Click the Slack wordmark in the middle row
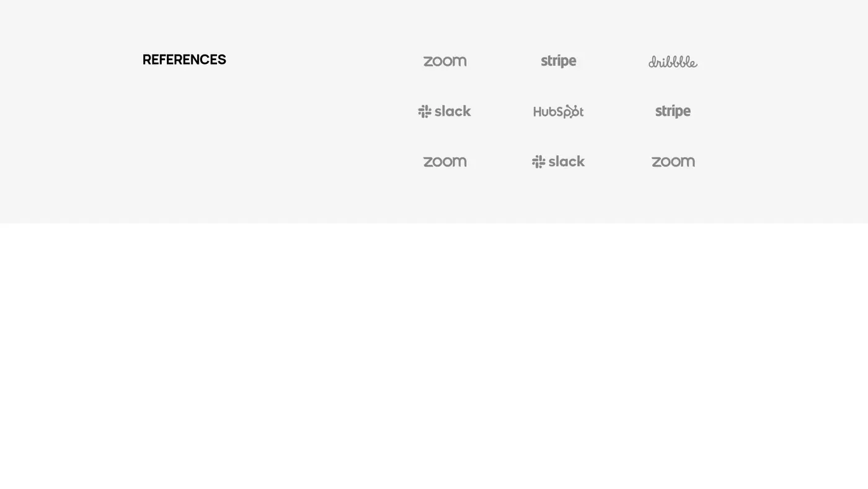The height and width of the screenshot is (489, 868). pyautogui.click(x=453, y=111)
